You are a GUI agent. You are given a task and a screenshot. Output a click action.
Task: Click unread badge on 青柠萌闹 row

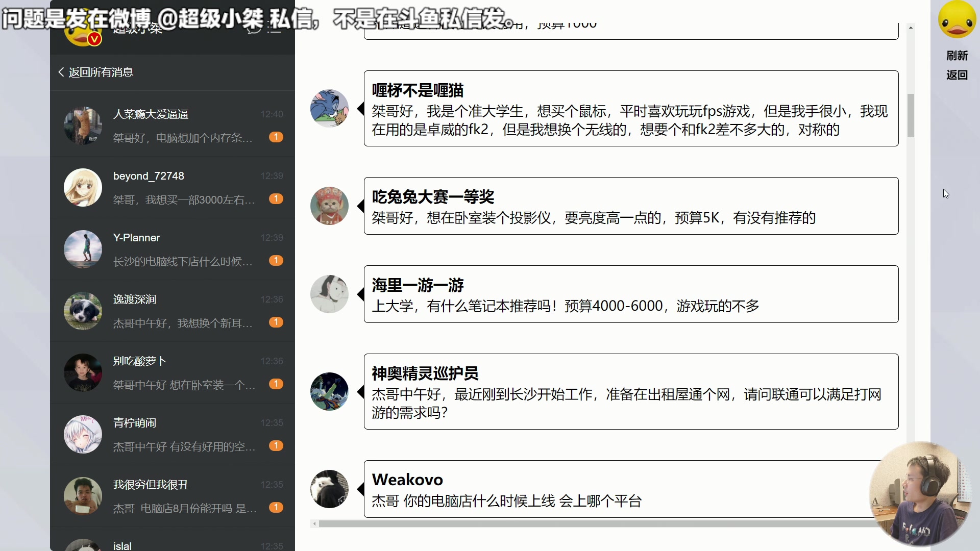coord(276,445)
